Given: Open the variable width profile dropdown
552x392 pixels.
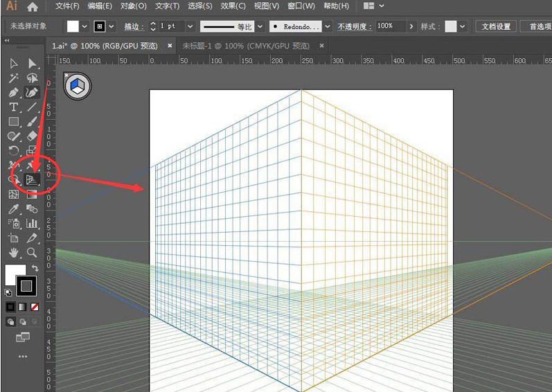Looking at the screenshot, I should (x=260, y=26).
